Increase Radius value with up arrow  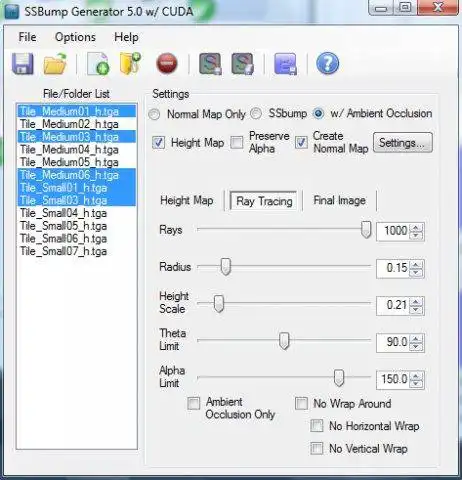[416, 265]
